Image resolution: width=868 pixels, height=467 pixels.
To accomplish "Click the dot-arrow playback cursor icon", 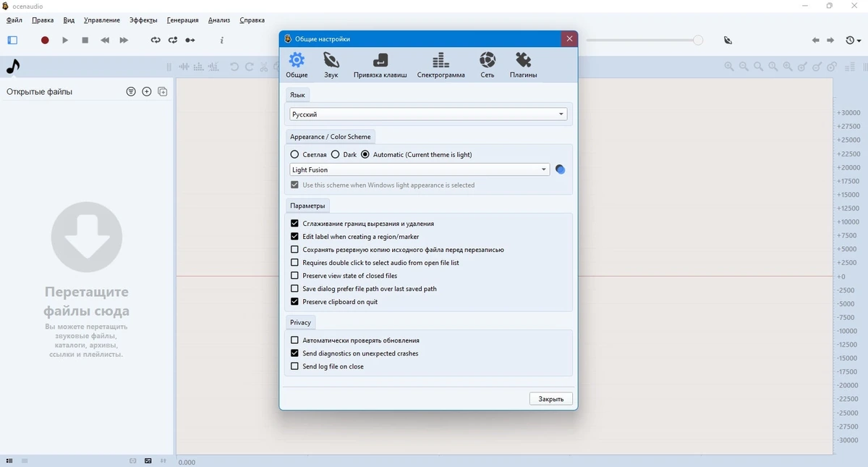I will pyautogui.click(x=190, y=41).
